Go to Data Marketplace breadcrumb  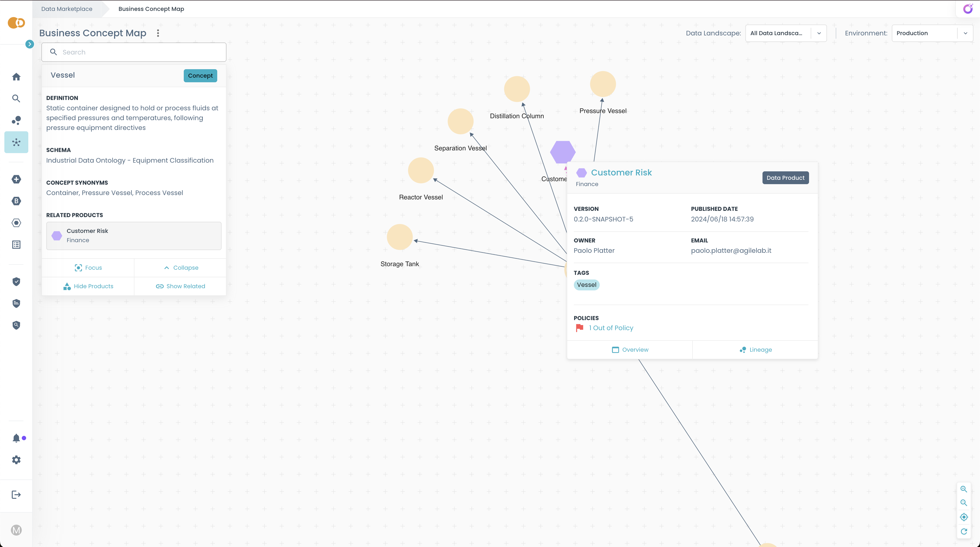point(67,9)
